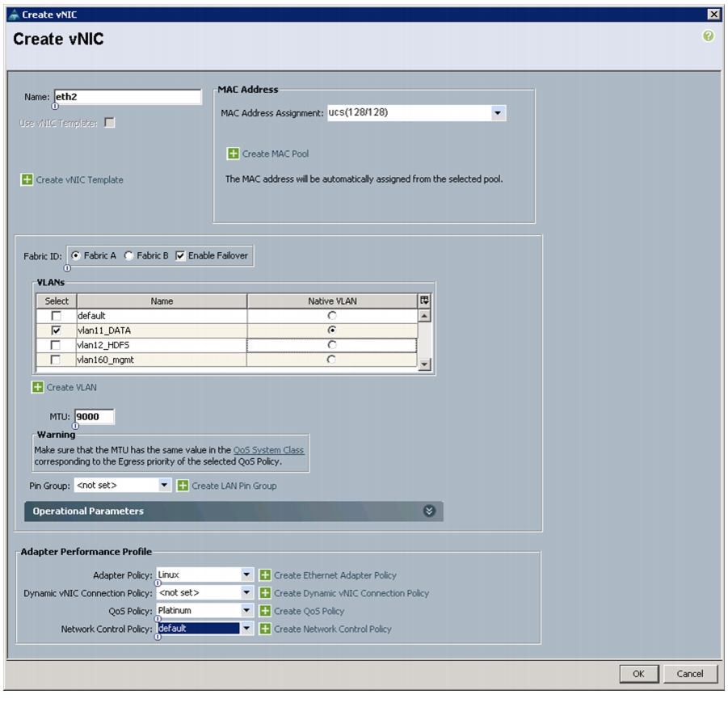The width and height of the screenshot is (728, 724).
Task: Click the Create QoS Policy link text
Action: [309, 611]
